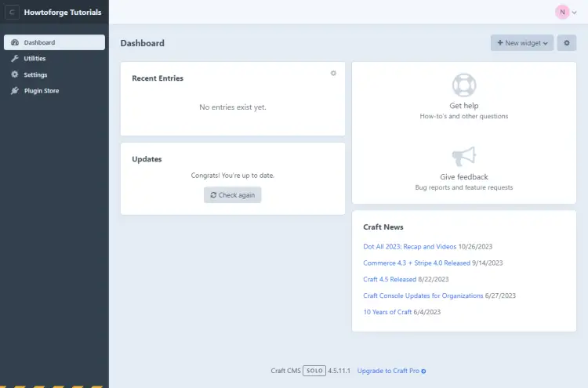Open the Utilities menu item
The width and height of the screenshot is (588, 388).
(x=34, y=59)
